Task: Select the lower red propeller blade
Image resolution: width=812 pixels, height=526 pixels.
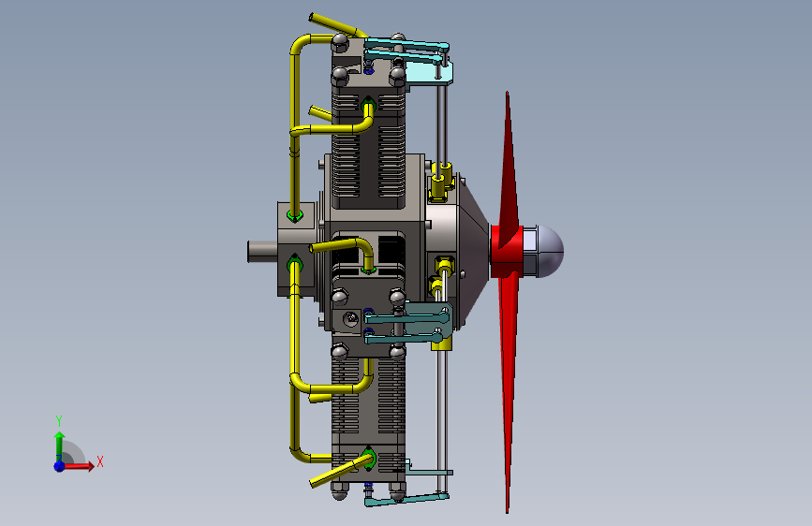Action: pyautogui.click(x=508, y=388)
